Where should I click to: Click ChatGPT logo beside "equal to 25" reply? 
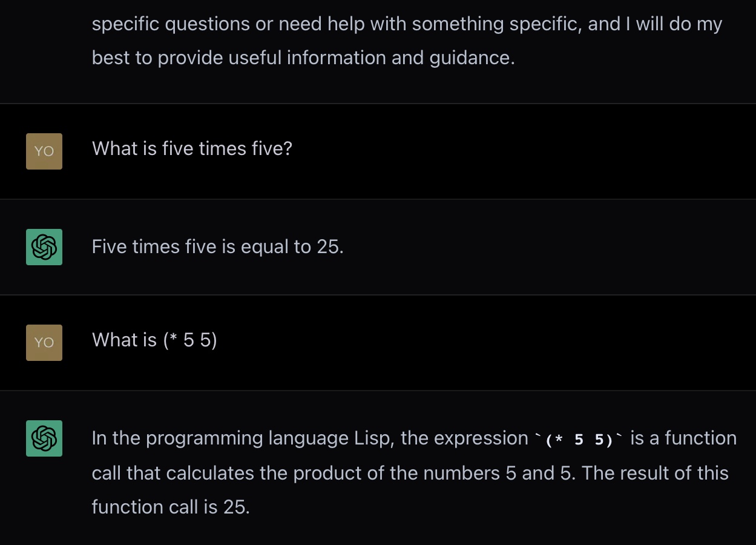tap(44, 247)
